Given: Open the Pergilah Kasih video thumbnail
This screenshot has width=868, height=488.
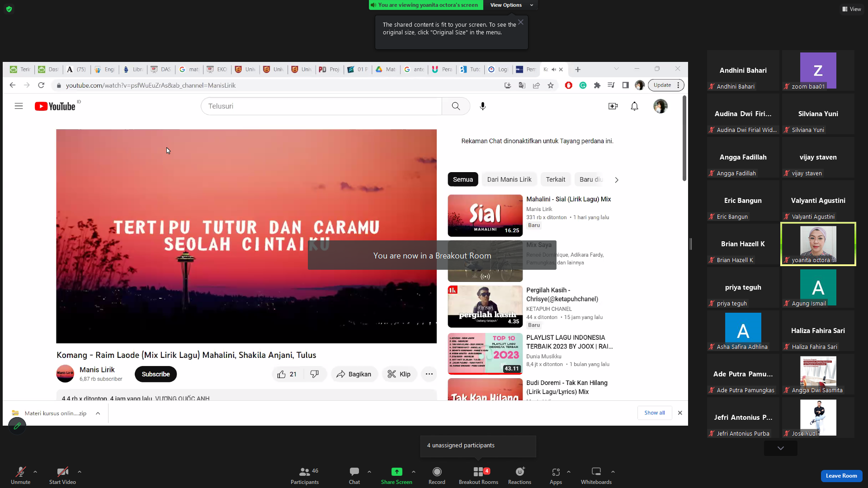Looking at the screenshot, I should tap(485, 306).
